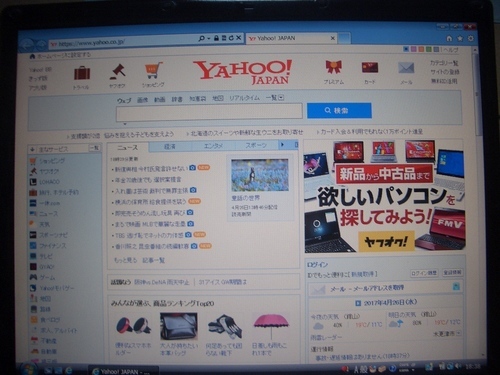Open the laptop auction banner advertisement
Image resolution: width=500 pixels, height=375 pixels.
[384, 196]
